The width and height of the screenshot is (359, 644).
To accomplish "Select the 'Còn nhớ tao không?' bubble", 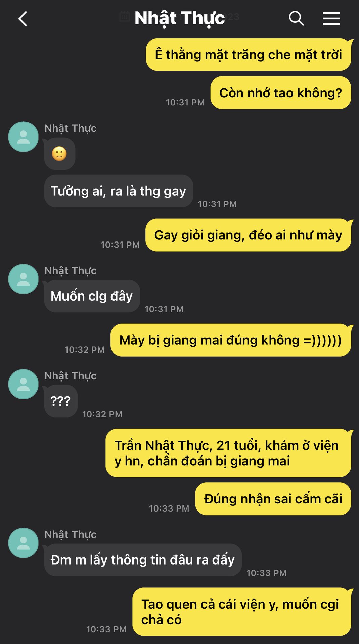I will point(281,93).
